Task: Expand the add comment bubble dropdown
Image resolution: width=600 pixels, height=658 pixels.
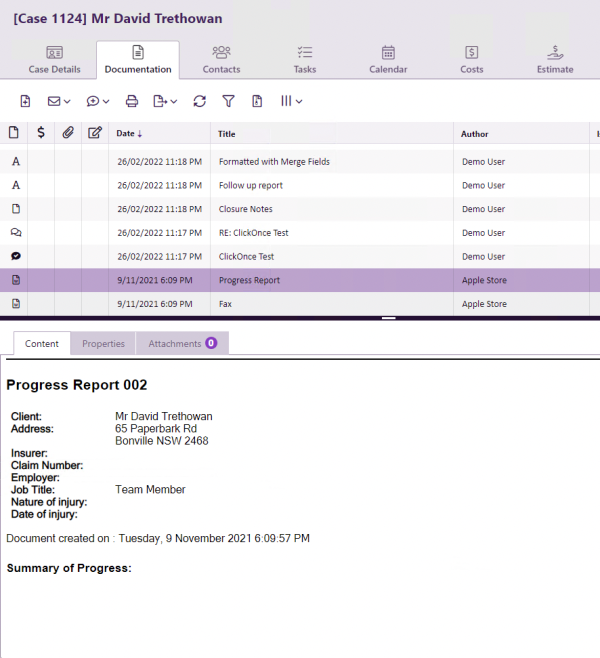Action: point(98,101)
